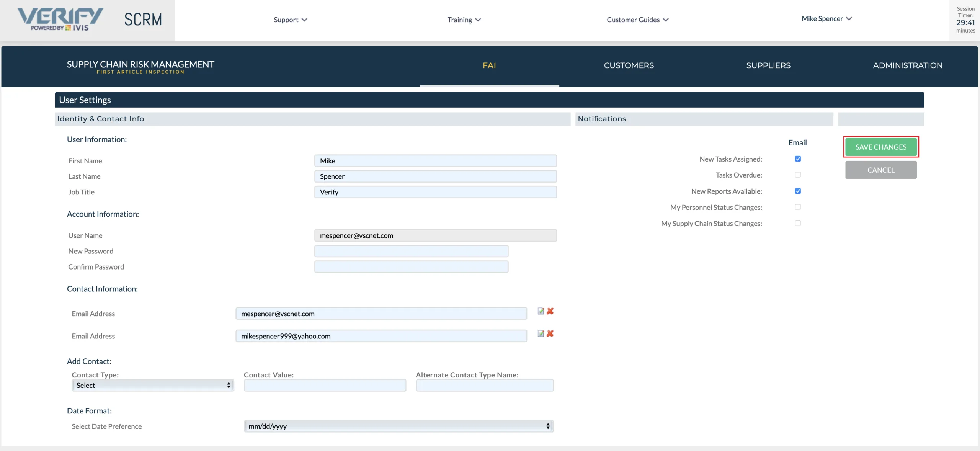This screenshot has height=451, width=980.
Task: Go to the CUSTOMERS tab
Action: tap(629, 65)
